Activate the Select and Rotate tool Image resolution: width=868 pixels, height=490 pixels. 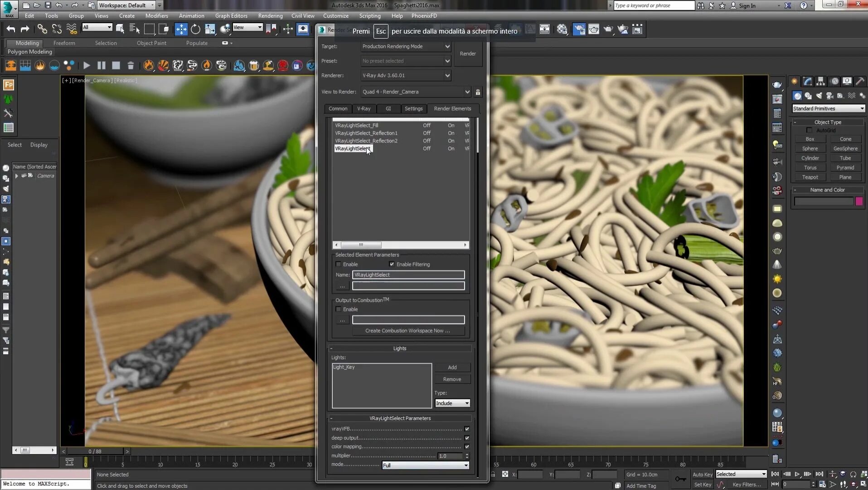tap(195, 29)
